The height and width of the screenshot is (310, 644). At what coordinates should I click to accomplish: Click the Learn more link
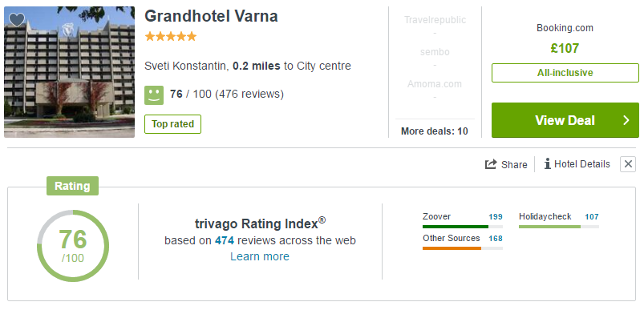click(x=260, y=256)
